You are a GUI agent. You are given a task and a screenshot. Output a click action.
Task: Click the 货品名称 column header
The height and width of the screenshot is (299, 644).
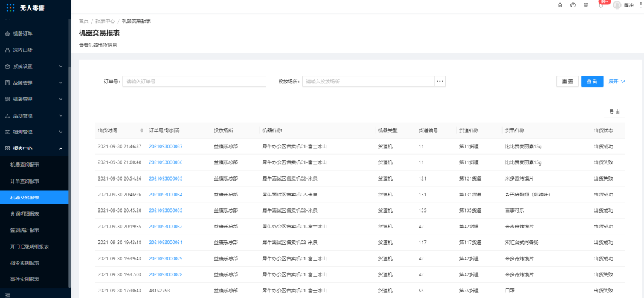coord(515,130)
